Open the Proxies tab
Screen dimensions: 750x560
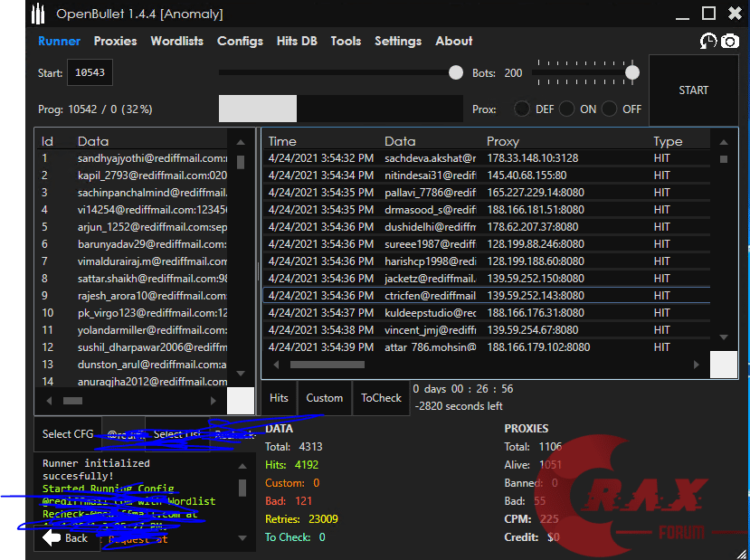(x=115, y=41)
